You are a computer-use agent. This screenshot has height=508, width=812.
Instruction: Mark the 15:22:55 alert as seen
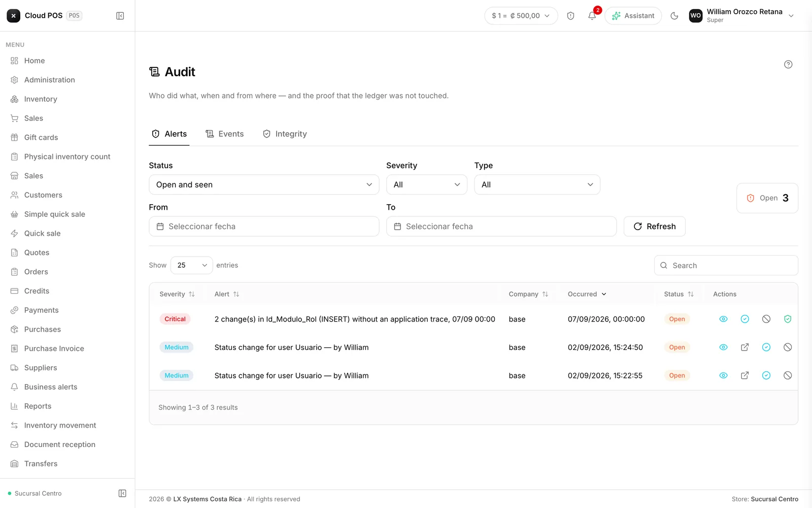pyautogui.click(x=766, y=375)
